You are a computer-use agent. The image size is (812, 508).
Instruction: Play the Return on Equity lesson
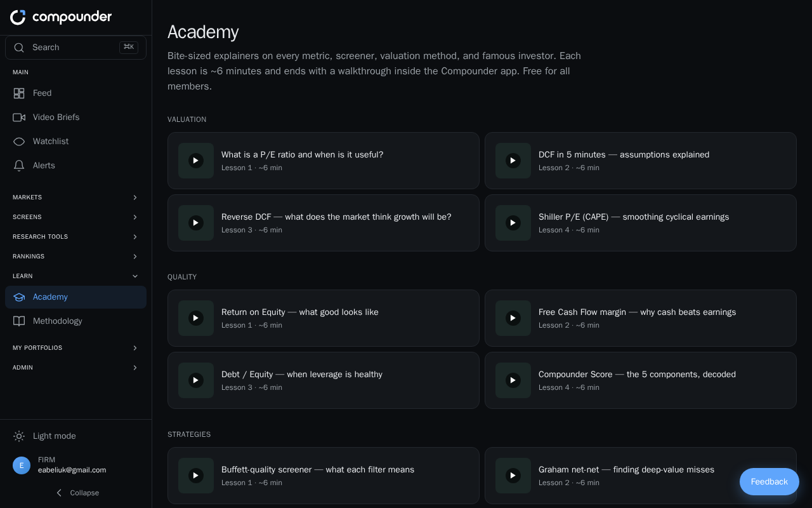point(196,318)
